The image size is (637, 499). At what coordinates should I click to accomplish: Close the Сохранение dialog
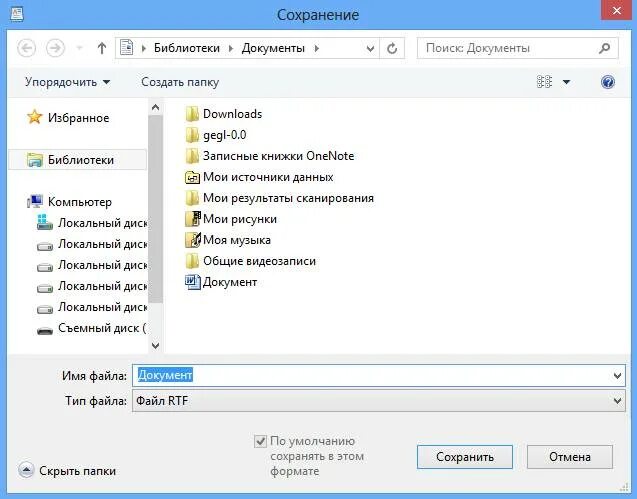coord(616,11)
